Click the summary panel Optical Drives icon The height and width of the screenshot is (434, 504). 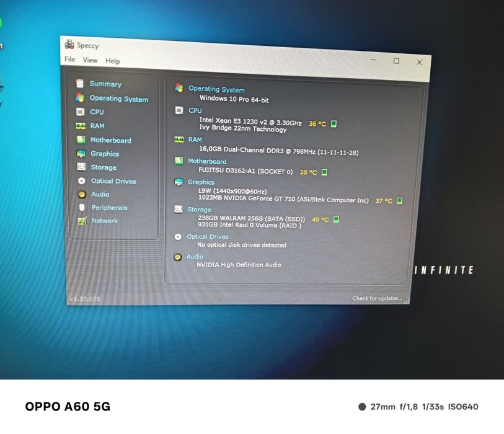point(178,237)
